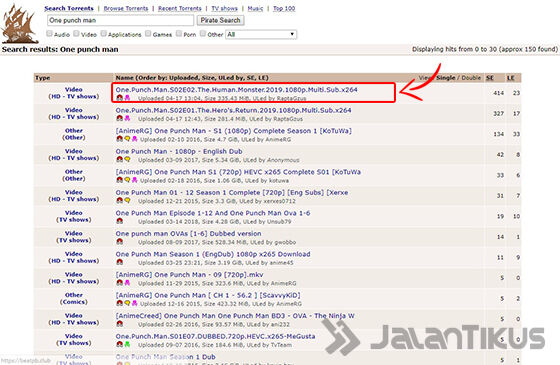560x365 pixels.
Task: Check the Other category checkbox
Action: 203,34
